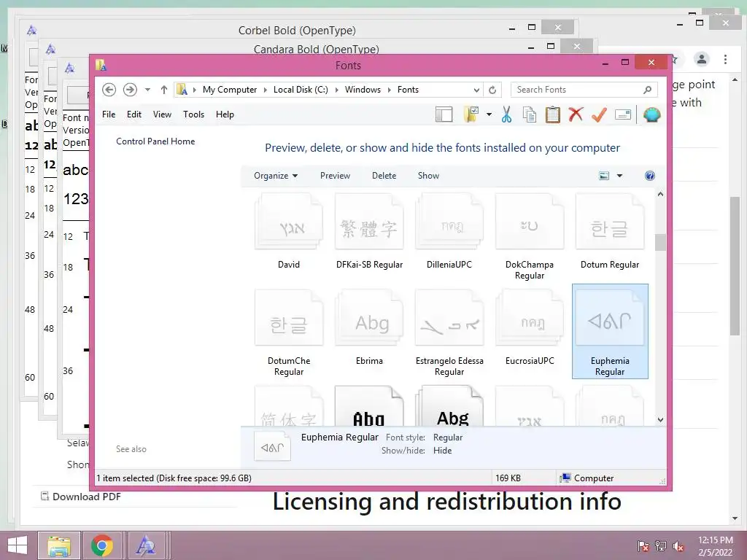Open File Explorer from taskbar
The height and width of the screenshot is (560, 747).
59,545
